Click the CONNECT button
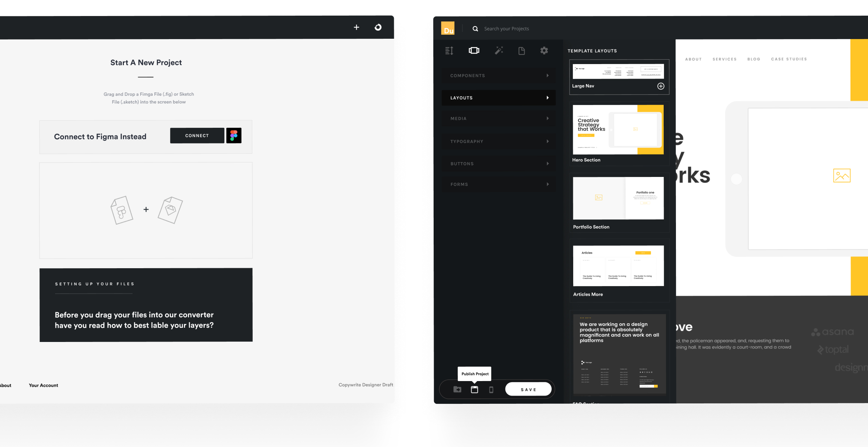 coord(197,136)
